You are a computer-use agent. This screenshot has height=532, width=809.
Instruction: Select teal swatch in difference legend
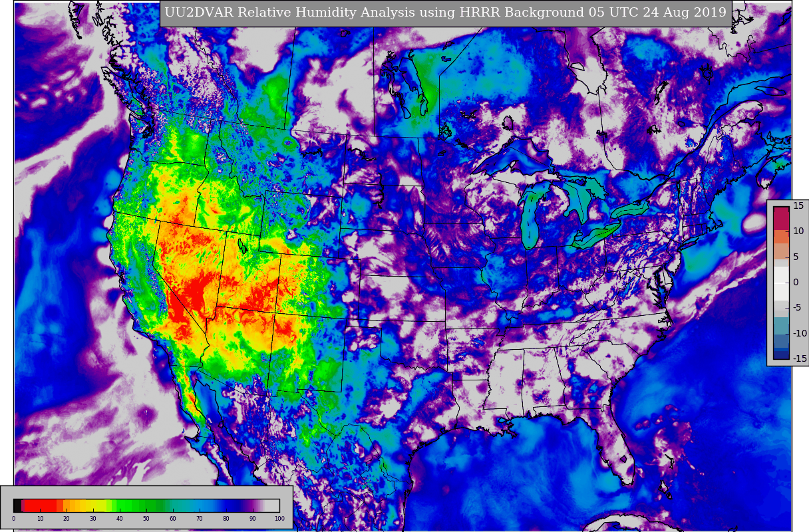click(x=781, y=325)
